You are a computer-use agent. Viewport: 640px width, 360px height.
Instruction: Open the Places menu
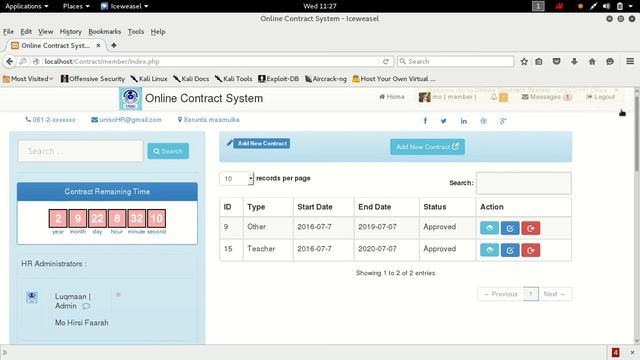[x=76, y=6]
